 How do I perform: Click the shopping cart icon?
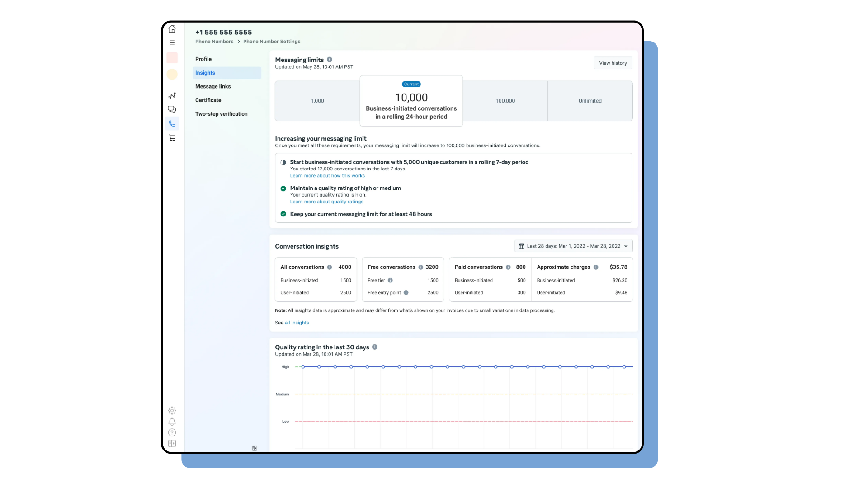(172, 138)
